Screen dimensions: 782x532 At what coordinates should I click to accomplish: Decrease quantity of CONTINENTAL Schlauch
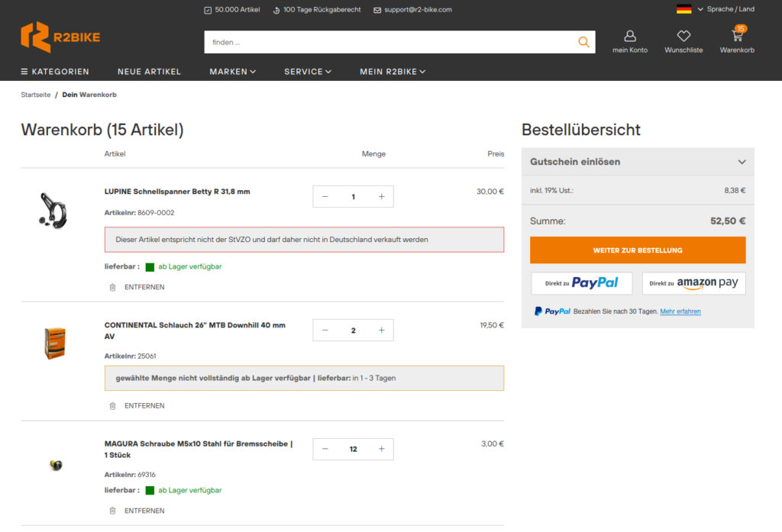(x=325, y=330)
